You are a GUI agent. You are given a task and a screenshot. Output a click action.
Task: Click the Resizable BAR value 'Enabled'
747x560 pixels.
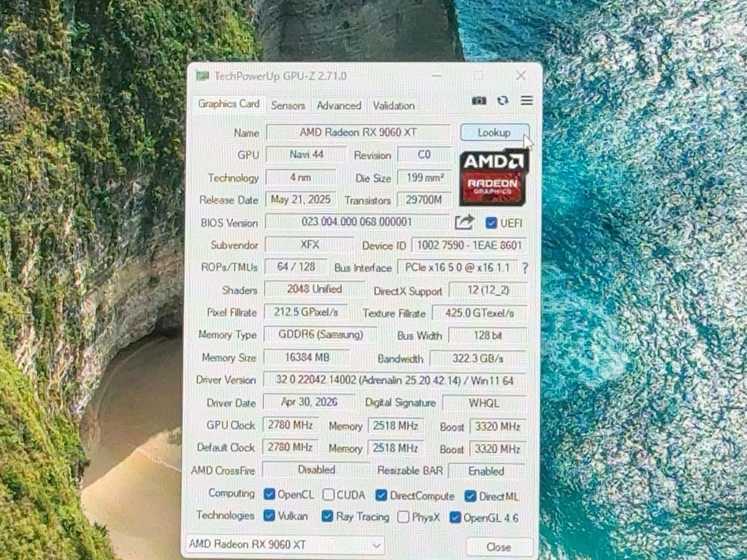(486, 471)
